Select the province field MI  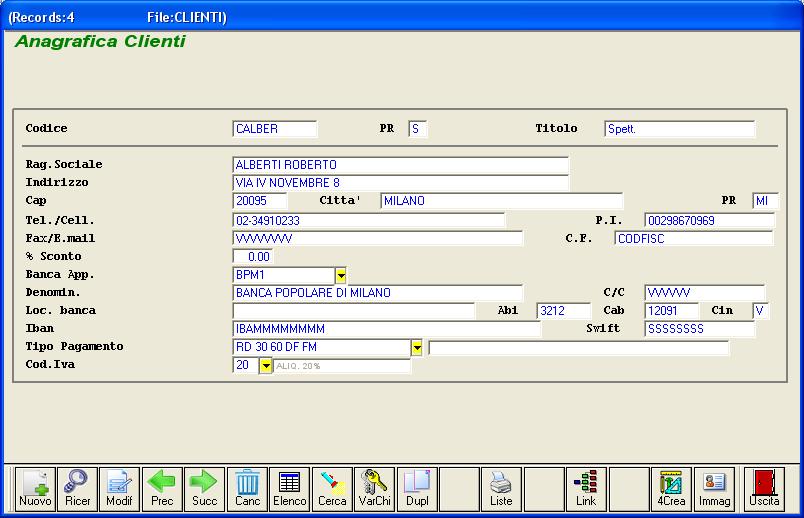766,201
